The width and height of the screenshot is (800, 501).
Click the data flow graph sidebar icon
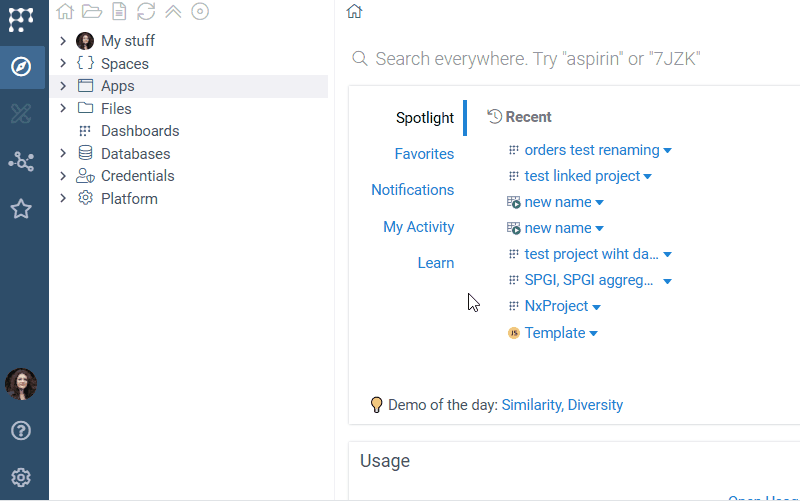point(21,162)
